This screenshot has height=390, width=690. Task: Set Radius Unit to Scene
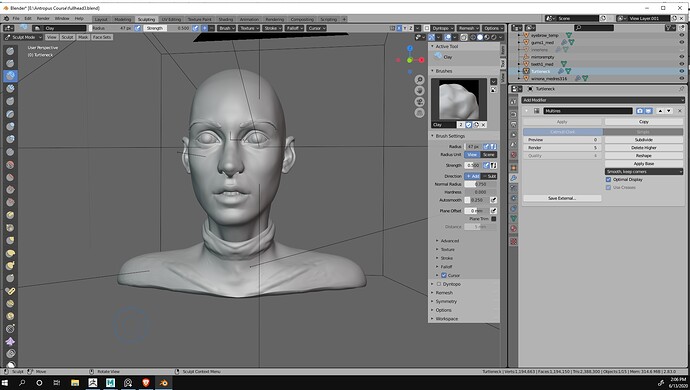[x=488, y=155]
